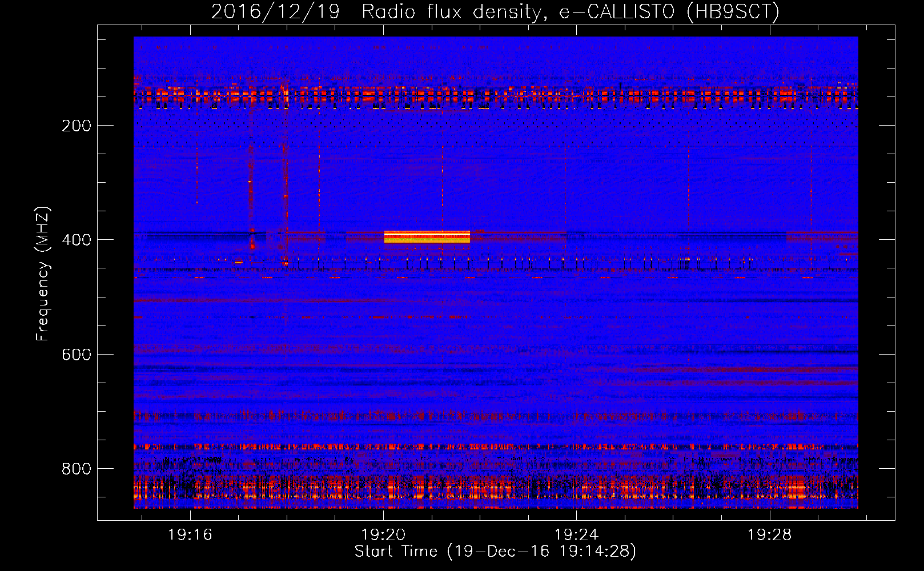Click the 19:28 time tick label

[770, 535]
